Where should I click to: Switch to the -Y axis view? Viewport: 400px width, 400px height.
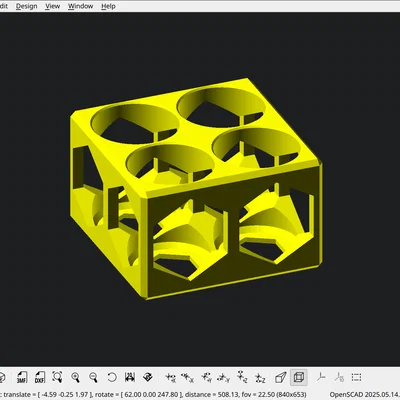(x=223, y=377)
